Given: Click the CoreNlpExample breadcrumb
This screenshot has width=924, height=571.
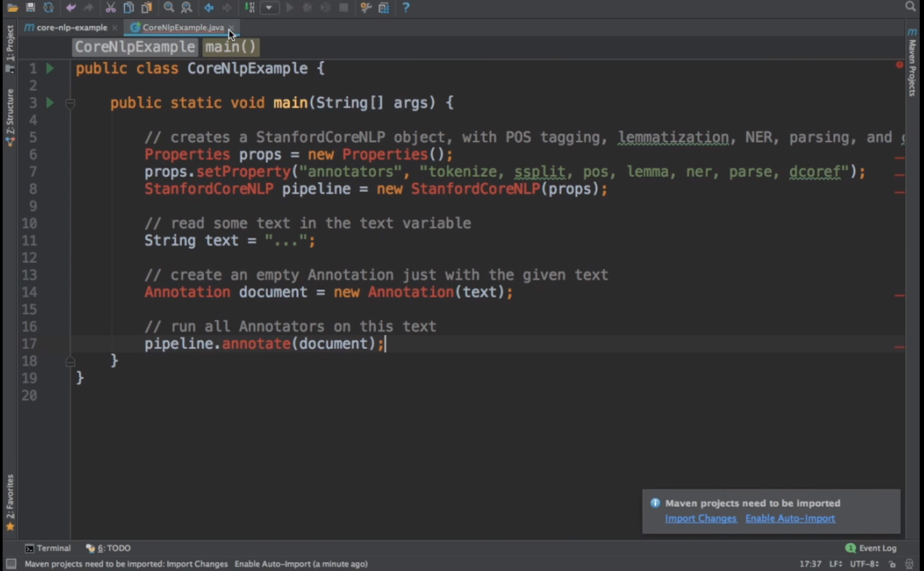Looking at the screenshot, I should click(x=135, y=47).
